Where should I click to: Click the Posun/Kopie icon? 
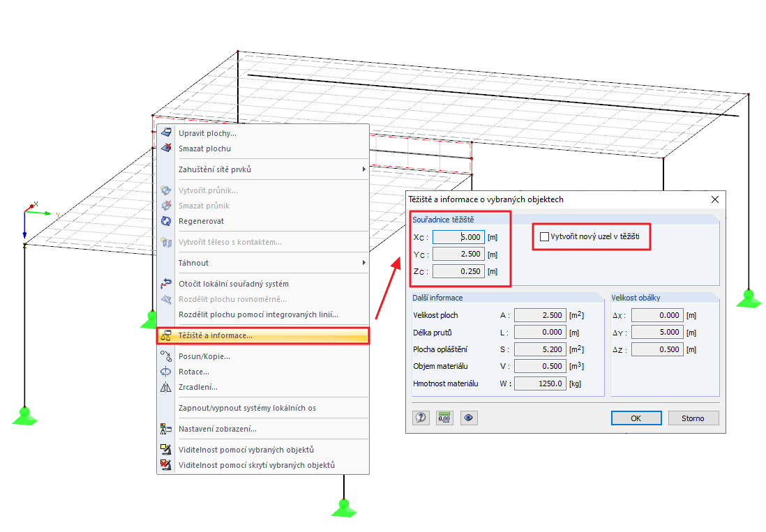coord(166,356)
